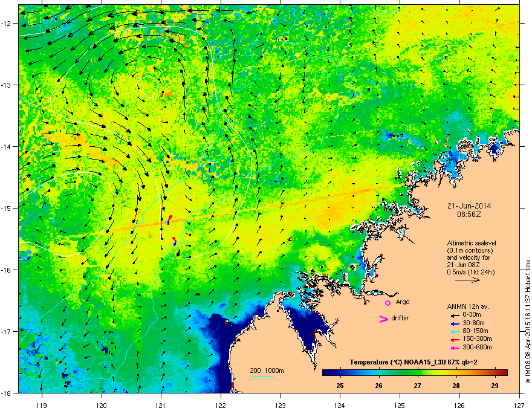The height and width of the screenshot is (411, 532).
Task: Click the magenta Argo circle symbol in legend
Action: click(388, 303)
